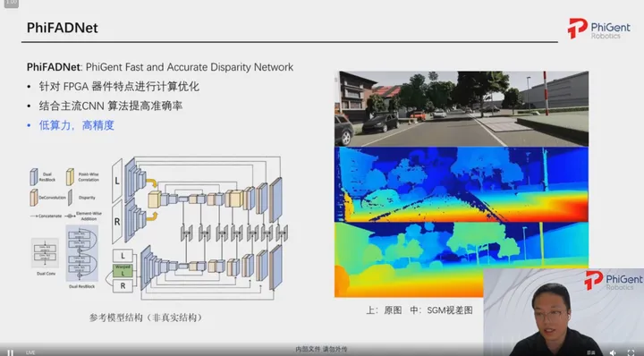
Task: Click the DeConvolution legend icon
Action: point(34,198)
